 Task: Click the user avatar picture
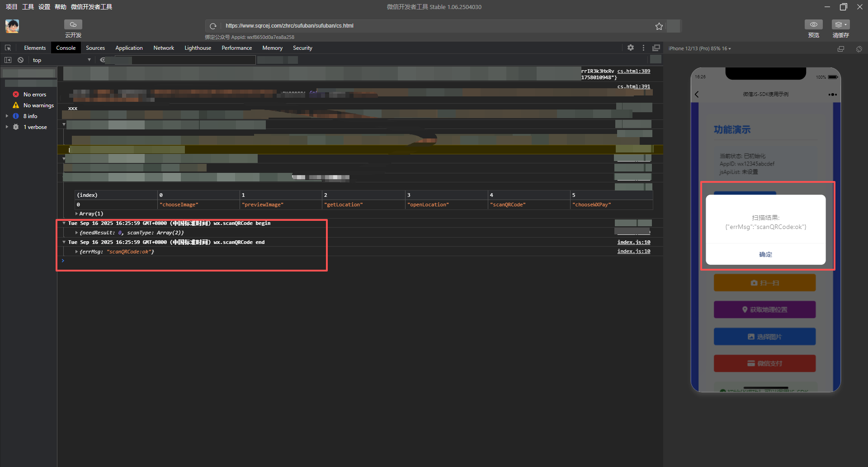(x=12, y=26)
